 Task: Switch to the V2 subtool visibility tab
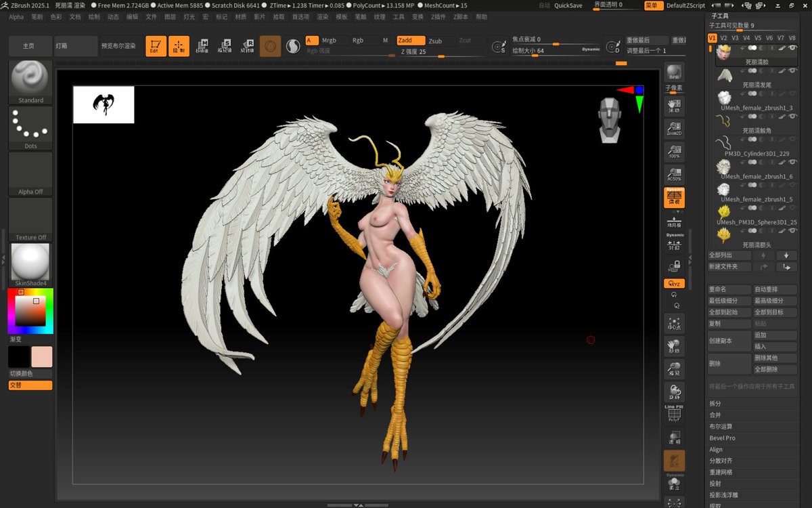(x=723, y=38)
